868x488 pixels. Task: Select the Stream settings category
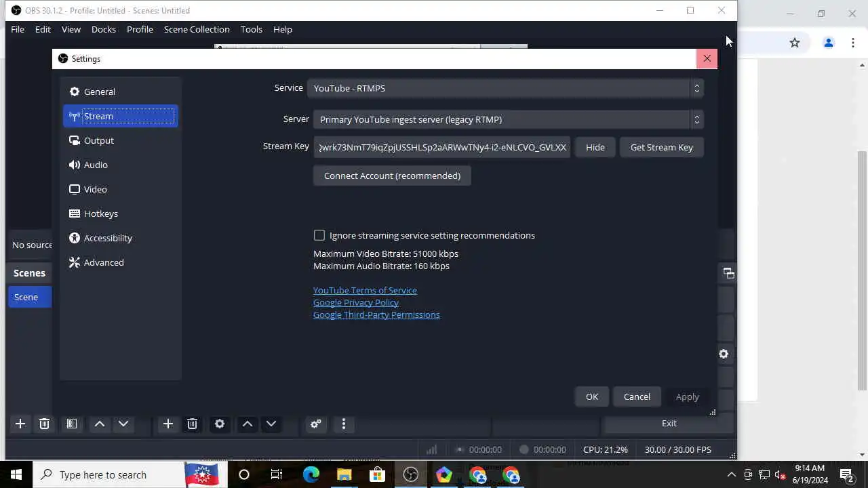tap(120, 116)
